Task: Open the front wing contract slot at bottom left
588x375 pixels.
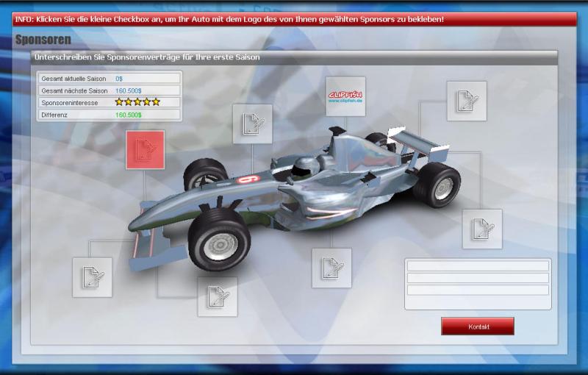Action: (92, 277)
